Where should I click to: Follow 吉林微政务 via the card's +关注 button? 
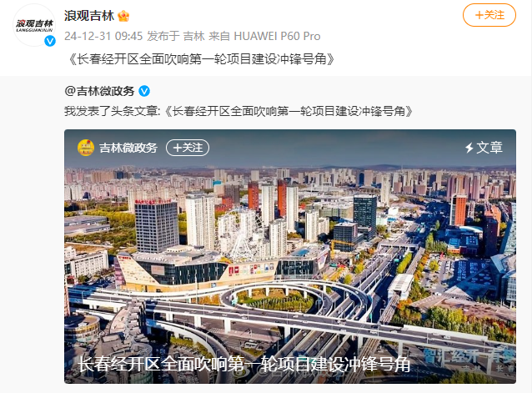188,148
